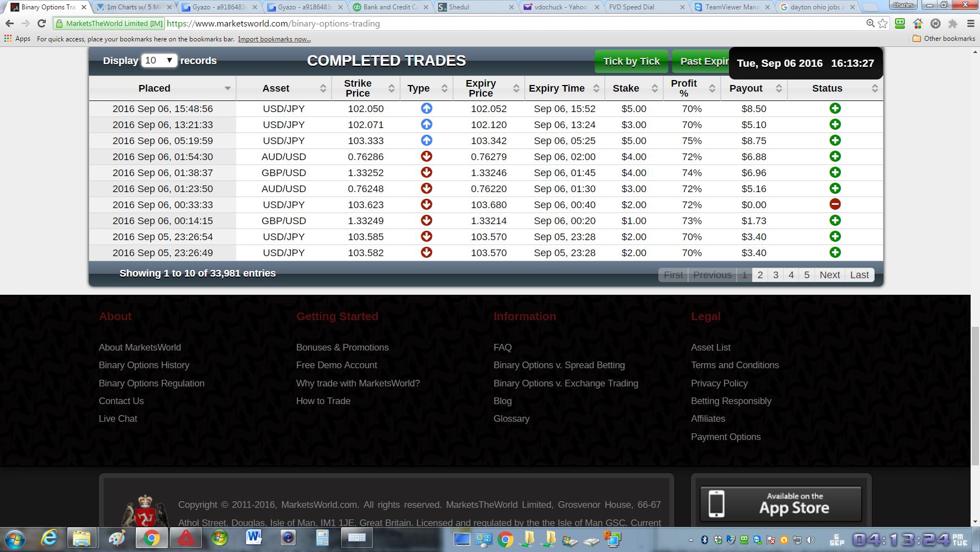Viewport: 980px width, 552px height.
Task: Bookmark this page with the star icon
Action: (x=883, y=23)
